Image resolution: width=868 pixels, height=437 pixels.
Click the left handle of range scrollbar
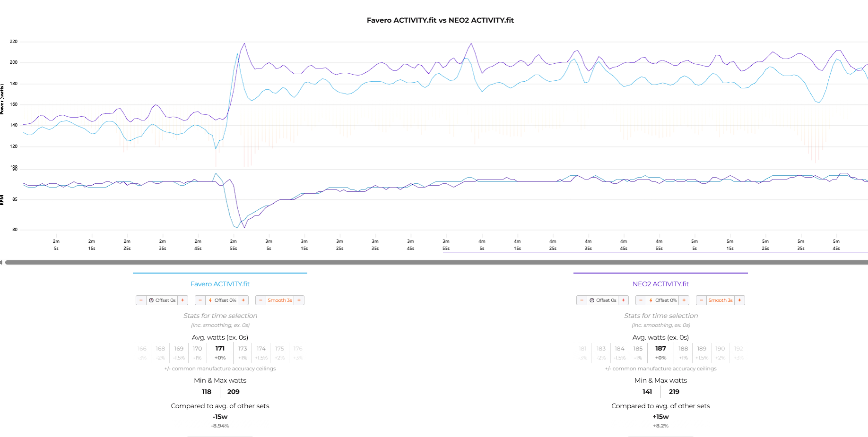point(1,262)
